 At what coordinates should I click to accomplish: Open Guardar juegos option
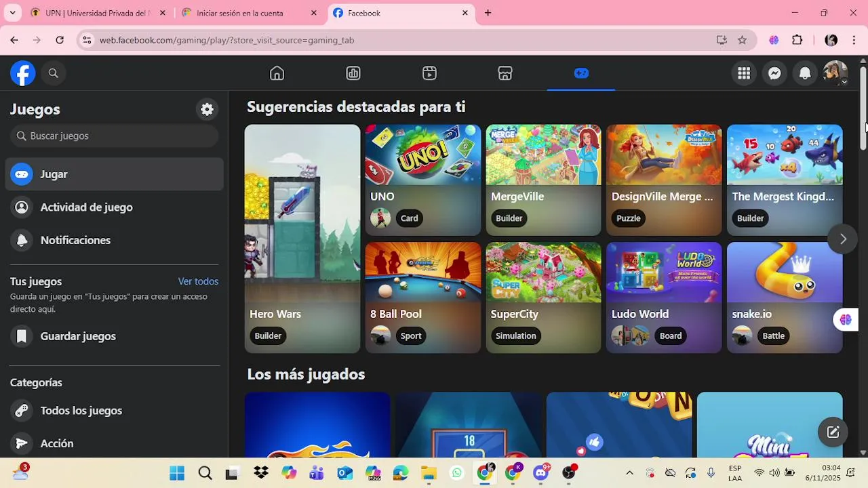pyautogui.click(x=114, y=336)
